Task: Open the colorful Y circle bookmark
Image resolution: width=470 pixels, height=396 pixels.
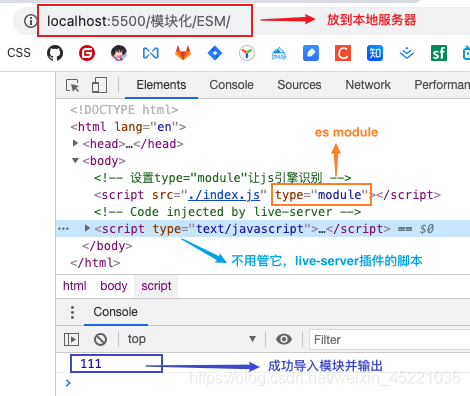Action: coord(247,53)
